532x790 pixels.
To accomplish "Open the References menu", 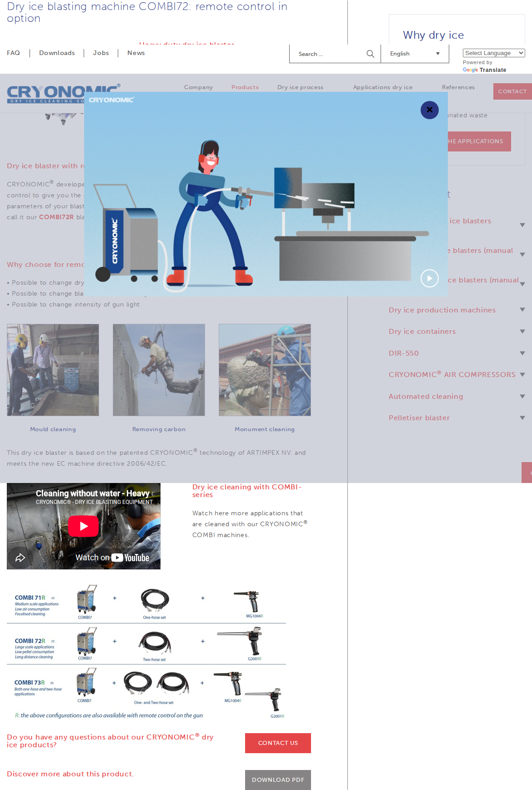I will click(x=458, y=87).
